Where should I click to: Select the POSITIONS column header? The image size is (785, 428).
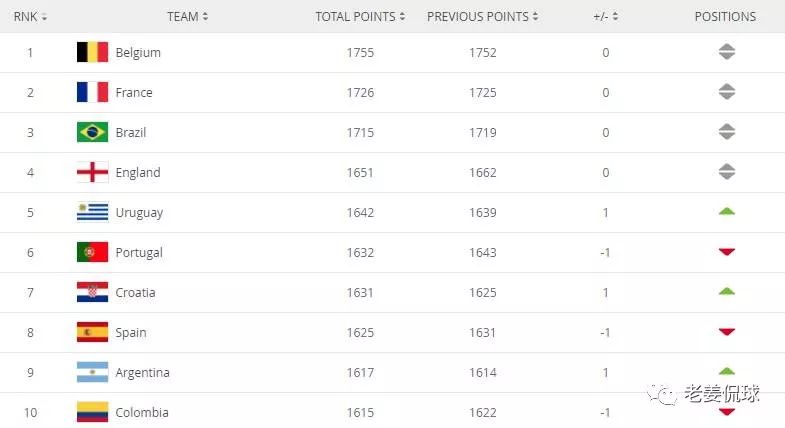pos(725,17)
